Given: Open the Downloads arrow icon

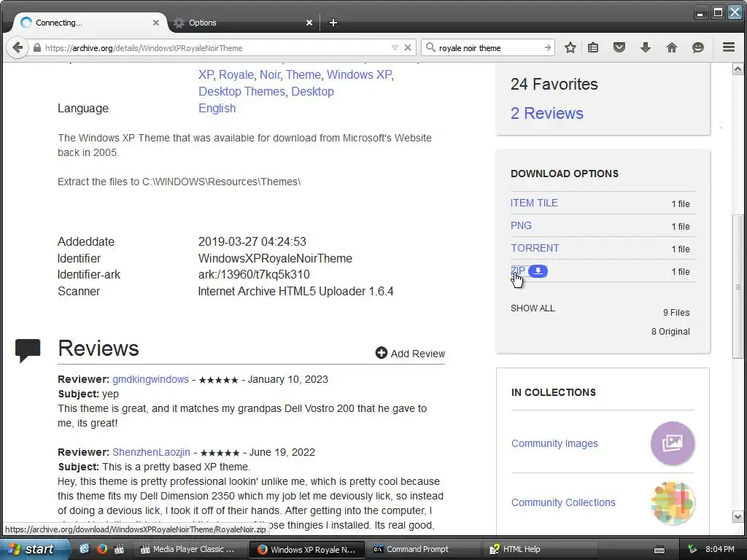Looking at the screenshot, I should click(x=646, y=47).
